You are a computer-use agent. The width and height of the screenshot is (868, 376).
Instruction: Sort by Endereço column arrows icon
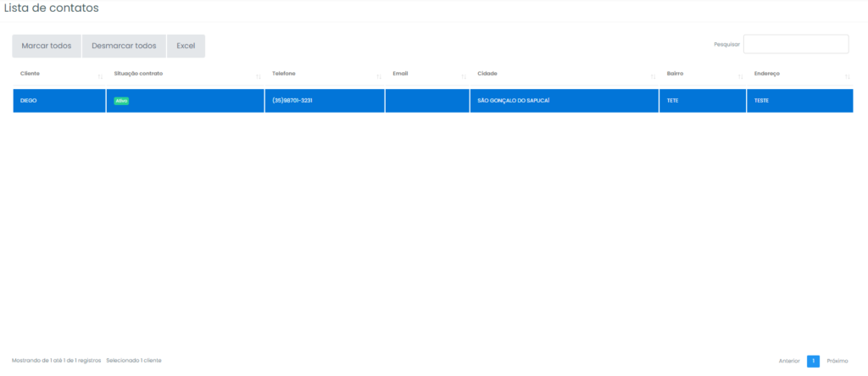848,77
